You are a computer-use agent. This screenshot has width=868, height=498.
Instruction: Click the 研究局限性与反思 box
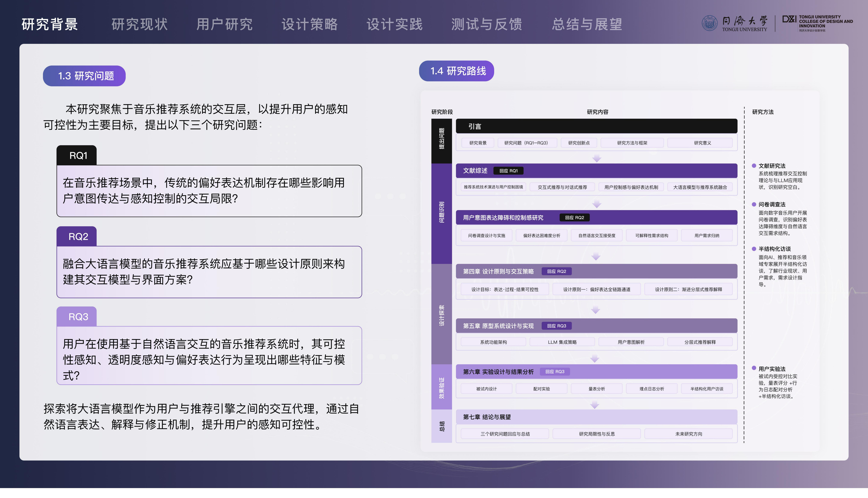[597, 434]
